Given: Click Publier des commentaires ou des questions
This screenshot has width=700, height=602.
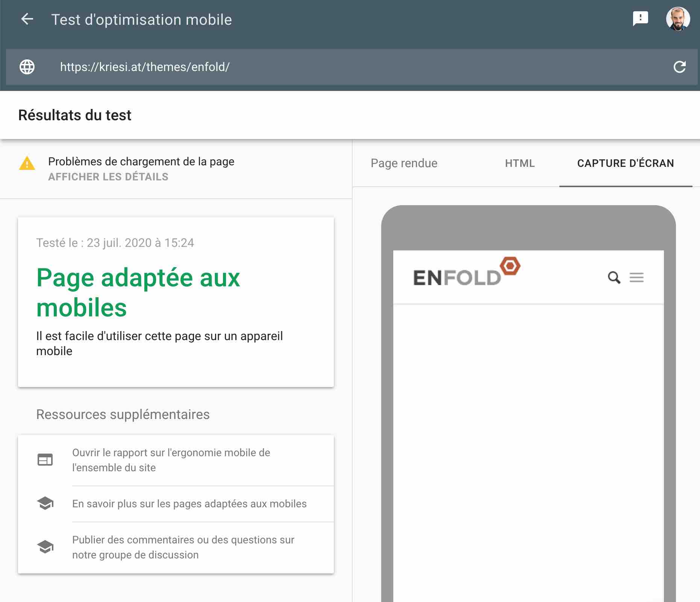Looking at the screenshot, I should tap(183, 547).
